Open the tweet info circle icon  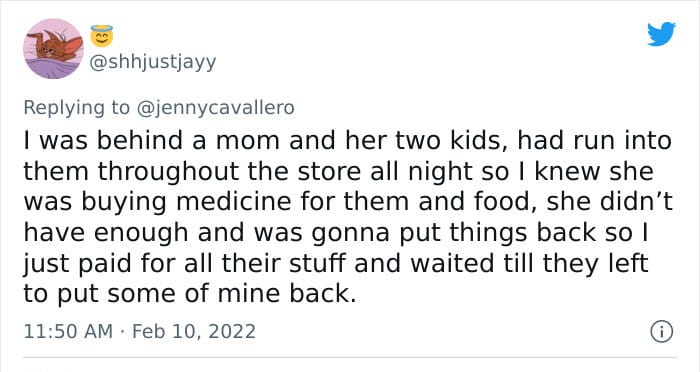tap(662, 332)
